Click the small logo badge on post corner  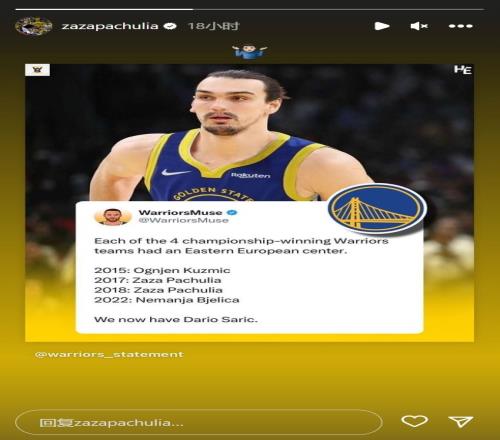[x=37, y=70]
